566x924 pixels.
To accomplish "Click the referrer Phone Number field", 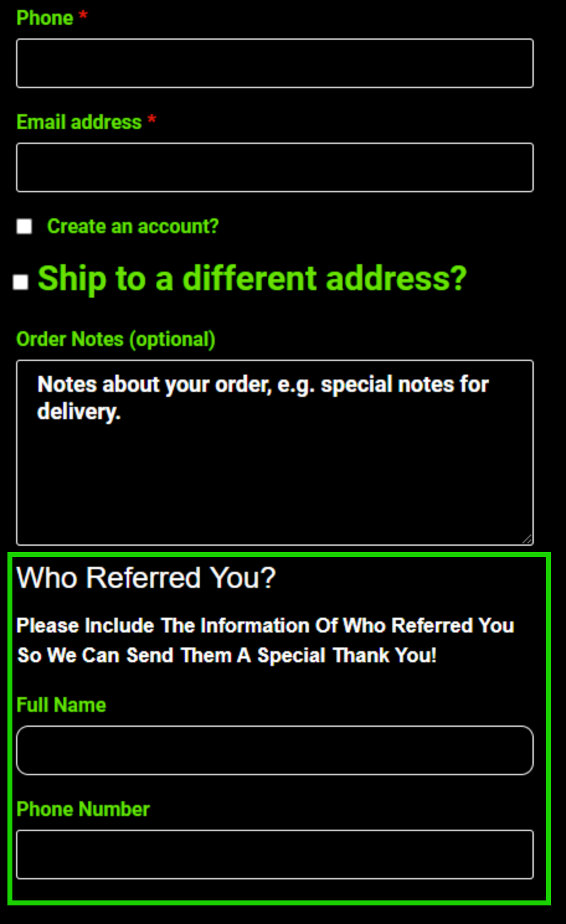I will [275, 855].
